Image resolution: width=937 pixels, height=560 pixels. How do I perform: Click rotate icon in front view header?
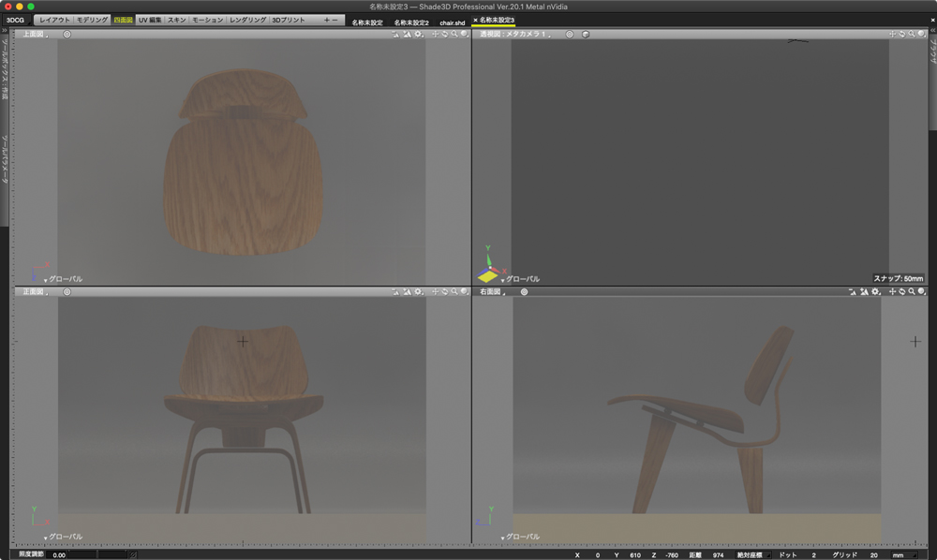tap(444, 292)
